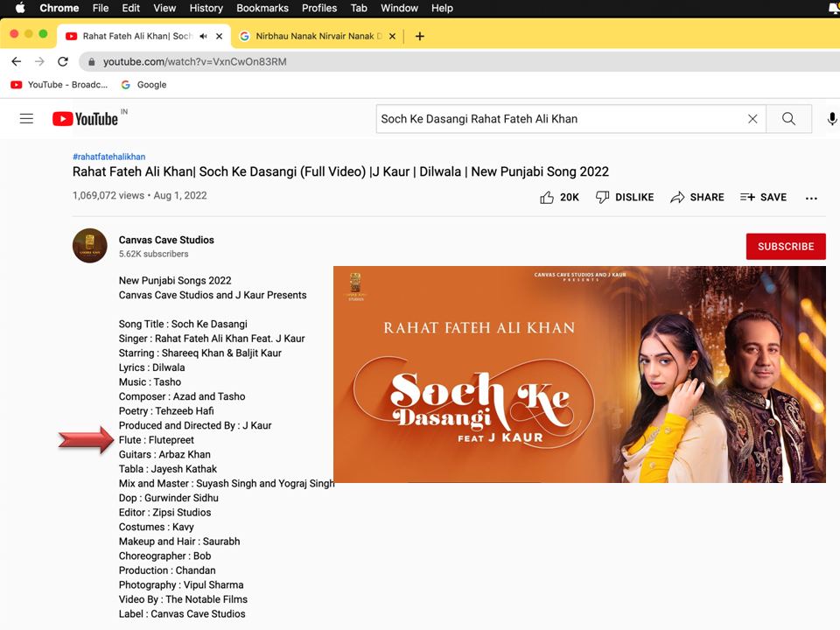Open the #rahatfatehalikhan hashtag link
The height and width of the screenshot is (630, 840).
point(108,157)
